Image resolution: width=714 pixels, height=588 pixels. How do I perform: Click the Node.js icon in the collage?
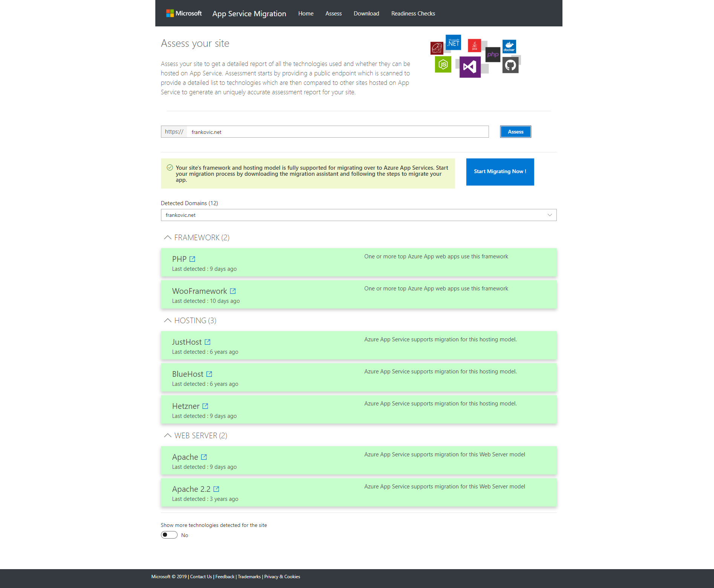(x=443, y=64)
